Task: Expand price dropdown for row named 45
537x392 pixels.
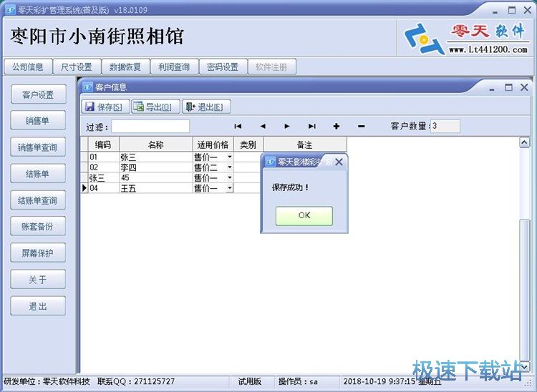Action: tap(230, 177)
